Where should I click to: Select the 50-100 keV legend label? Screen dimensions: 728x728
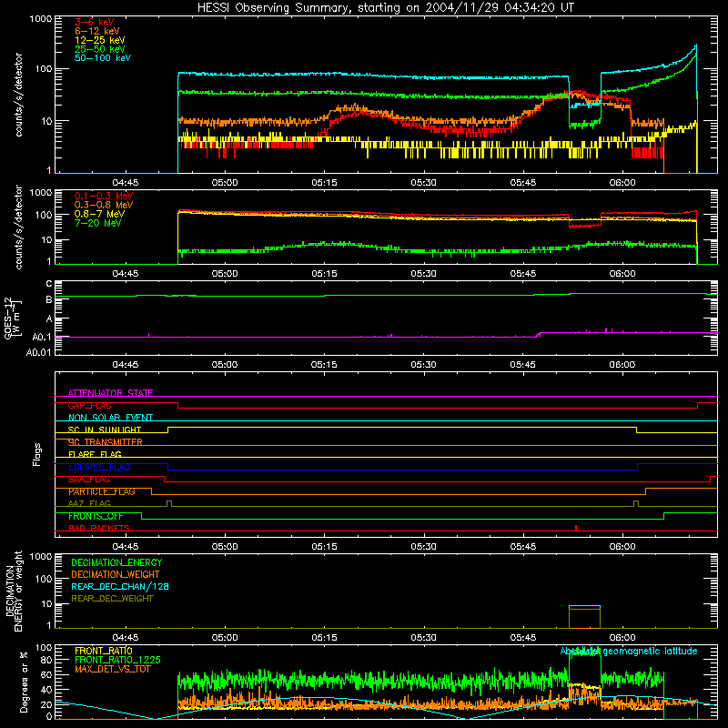[103, 58]
